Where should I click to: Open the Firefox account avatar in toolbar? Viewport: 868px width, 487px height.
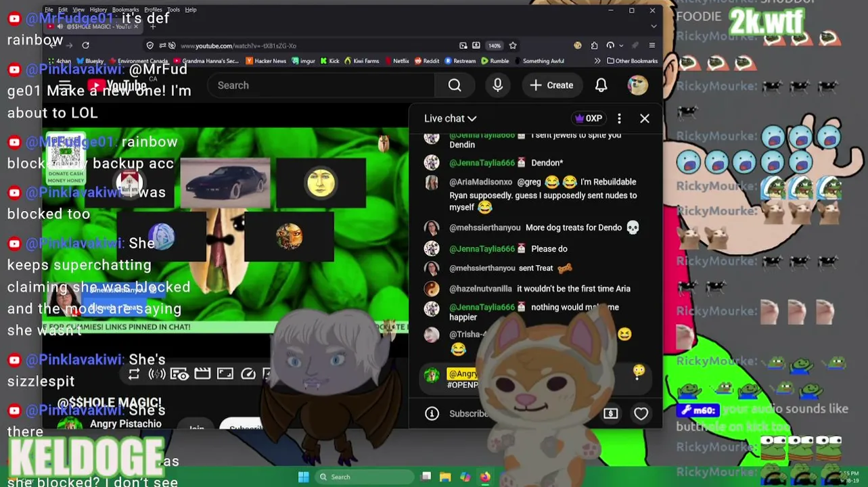click(x=577, y=45)
